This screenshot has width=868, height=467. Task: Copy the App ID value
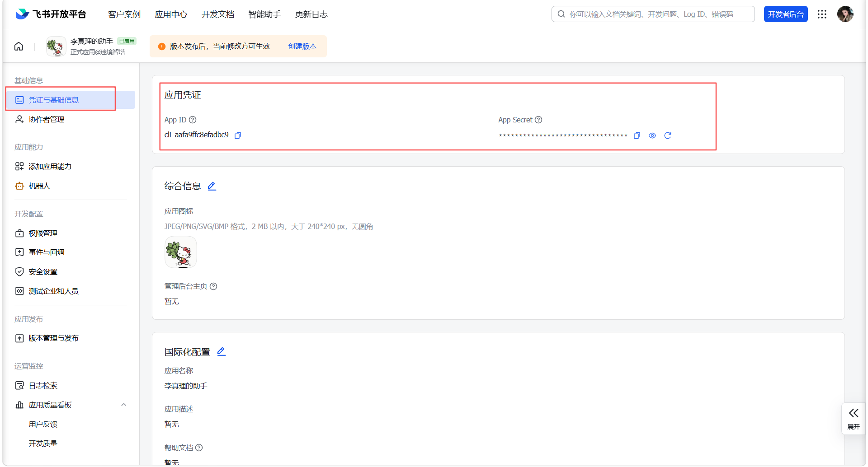tap(238, 135)
